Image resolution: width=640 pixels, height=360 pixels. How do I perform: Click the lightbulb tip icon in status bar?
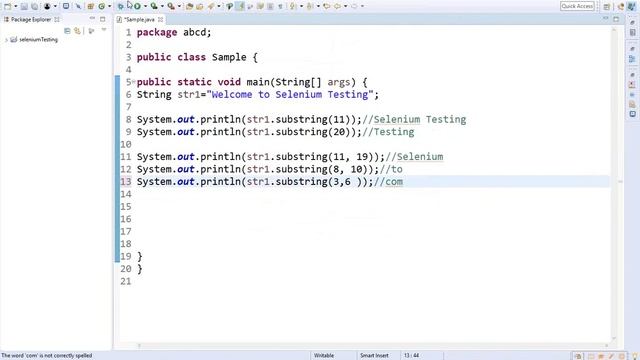pyautogui.click(x=634, y=356)
